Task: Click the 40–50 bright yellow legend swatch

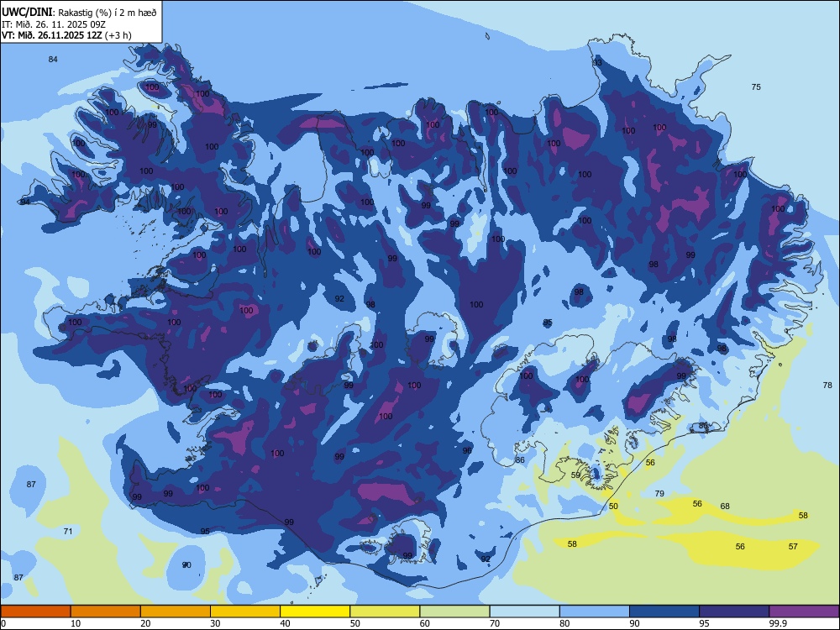Action: [x=315, y=612]
